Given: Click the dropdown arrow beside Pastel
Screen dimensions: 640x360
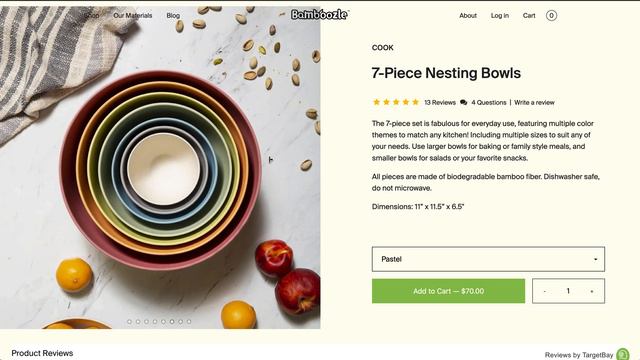Looking at the screenshot, I should (596, 259).
